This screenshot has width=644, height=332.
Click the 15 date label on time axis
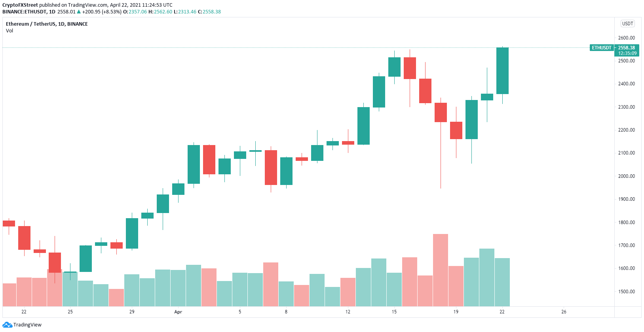coord(394,312)
